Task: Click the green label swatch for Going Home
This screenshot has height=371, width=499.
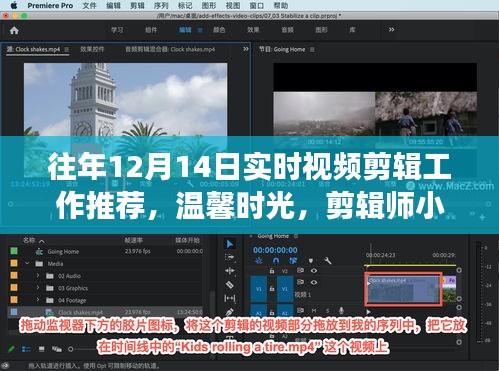Action: coord(14,251)
